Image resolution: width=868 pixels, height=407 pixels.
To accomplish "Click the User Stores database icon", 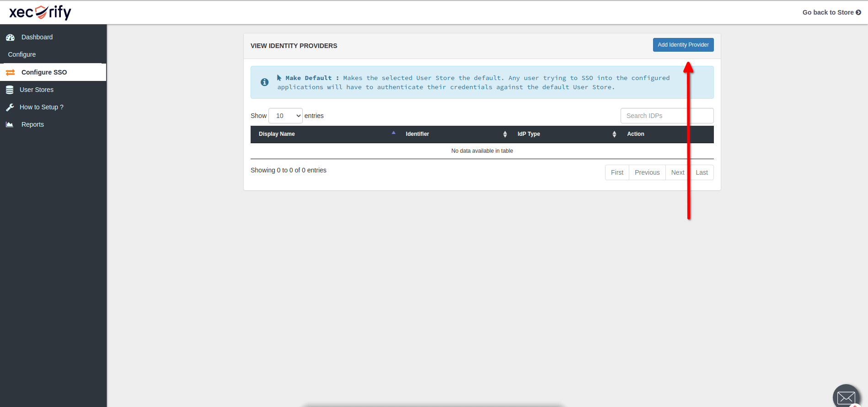I will pos(10,90).
